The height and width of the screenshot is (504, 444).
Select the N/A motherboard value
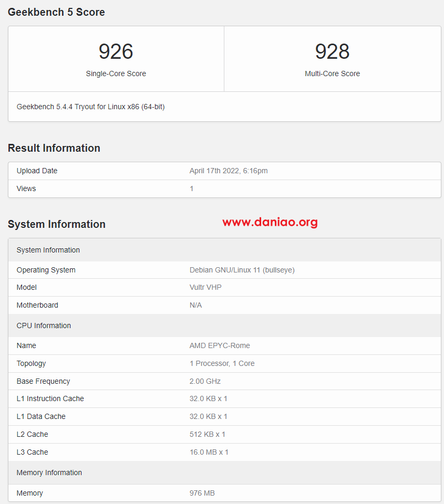point(195,306)
